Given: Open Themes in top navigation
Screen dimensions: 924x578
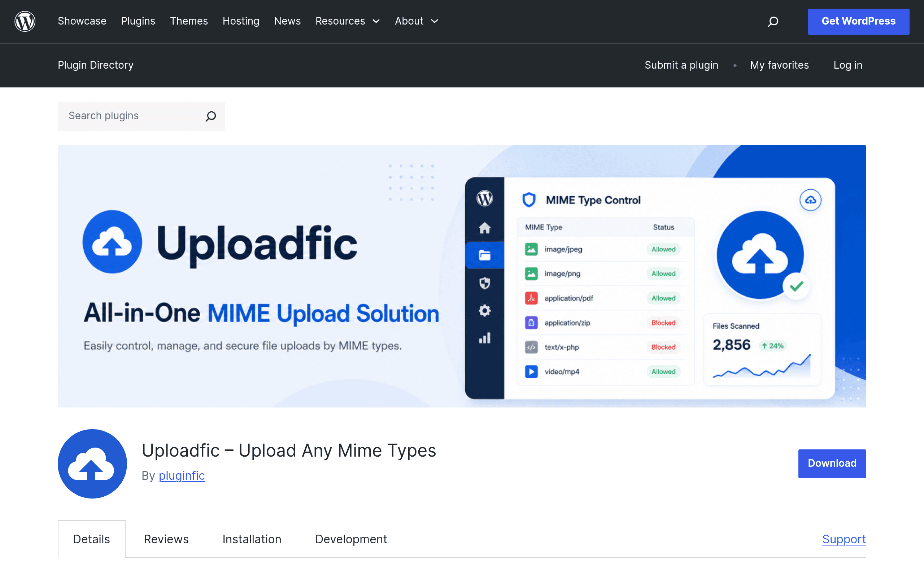Looking at the screenshot, I should pyautogui.click(x=189, y=21).
